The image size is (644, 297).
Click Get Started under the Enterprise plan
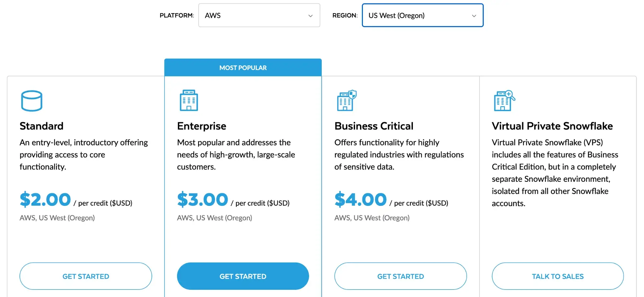coord(243,276)
